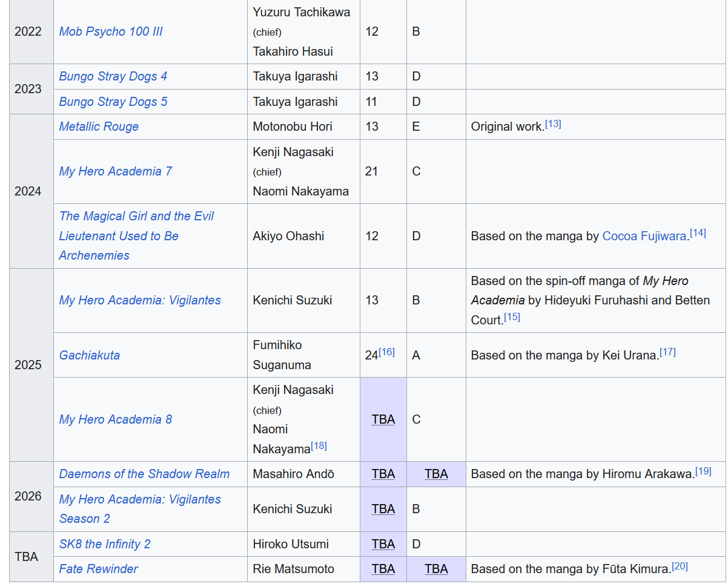Click TBA episodes cell for Daemons of the Shadow Realm
728x584 pixels.
pyautogui.click(x=383, y=474)
